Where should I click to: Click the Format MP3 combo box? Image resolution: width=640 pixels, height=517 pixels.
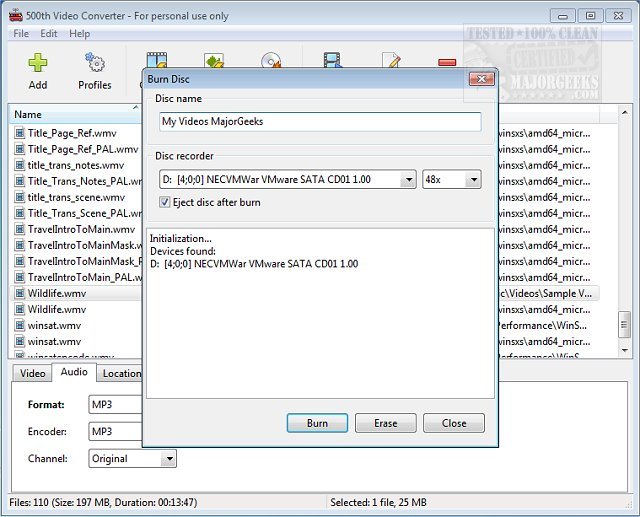pos(116,404)
